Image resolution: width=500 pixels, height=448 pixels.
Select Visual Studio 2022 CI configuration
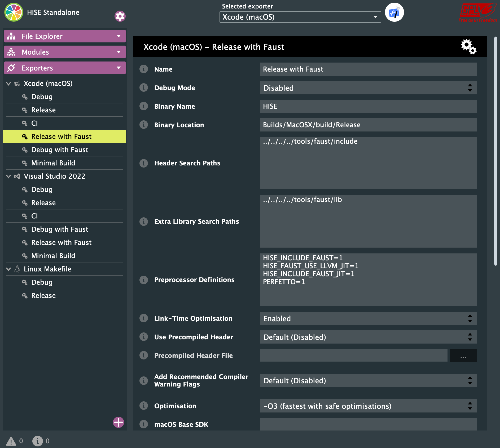click(64, 216)
